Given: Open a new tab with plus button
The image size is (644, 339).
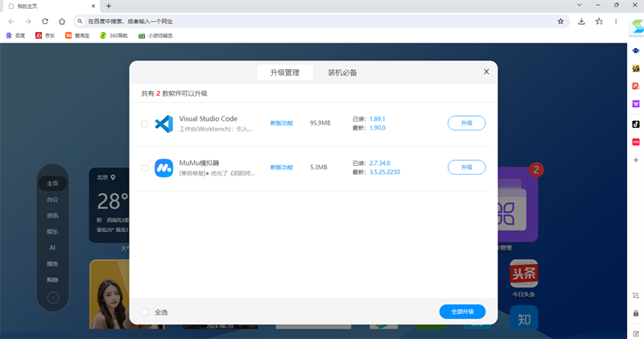Looking at the screenshot, I should (x=109, y=6).
